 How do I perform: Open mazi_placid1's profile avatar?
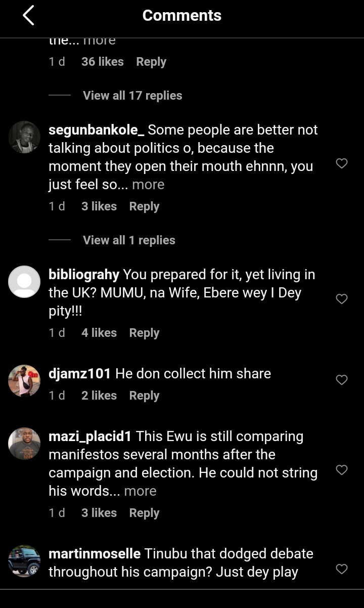coord(24,444)
